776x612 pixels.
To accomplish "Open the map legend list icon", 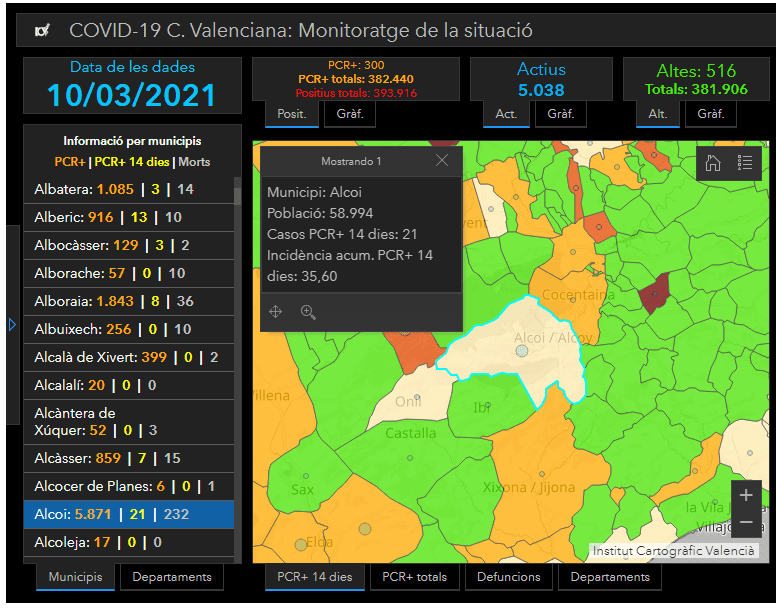I will tap(745, 164).
